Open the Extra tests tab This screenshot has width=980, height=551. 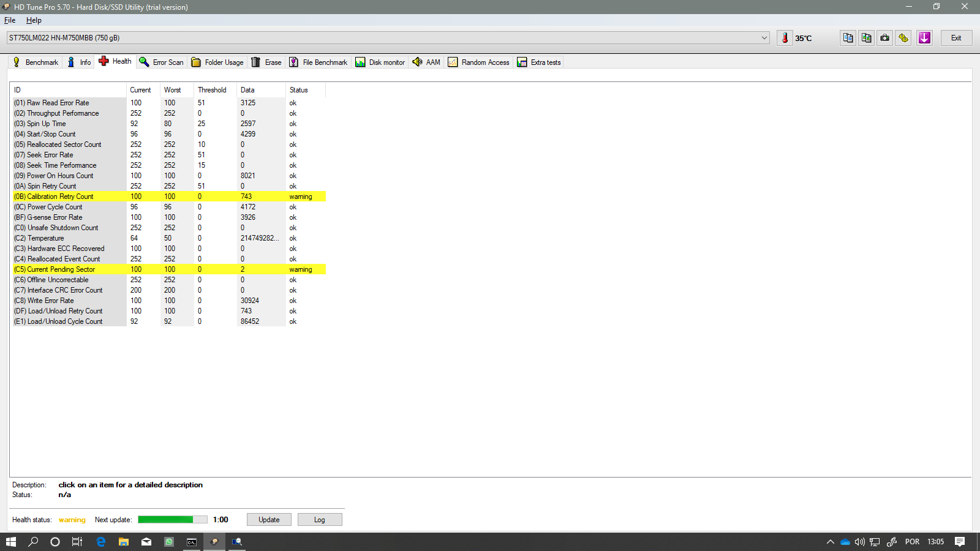pos(539,62)
